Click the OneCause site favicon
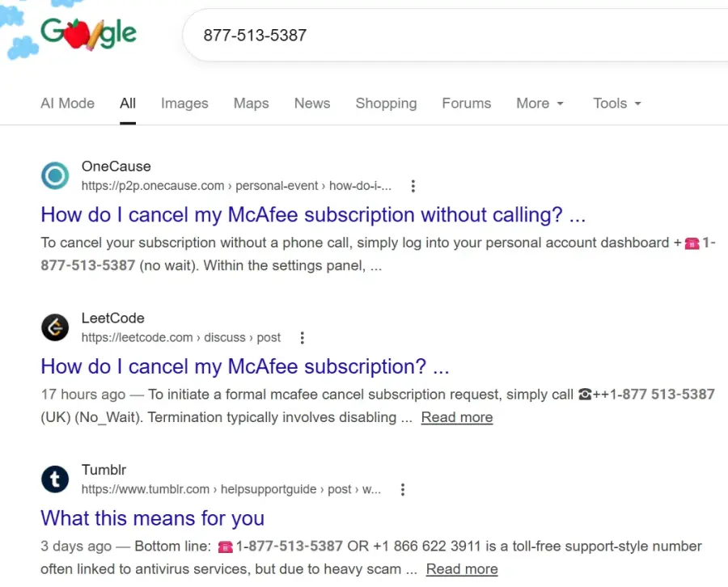728x587 pixels. coord(55,176)
